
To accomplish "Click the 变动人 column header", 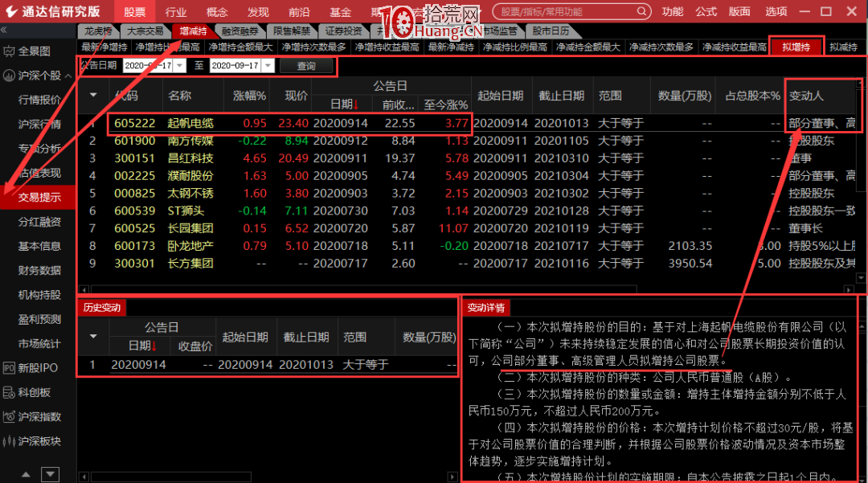I will (x=821, y=96).
